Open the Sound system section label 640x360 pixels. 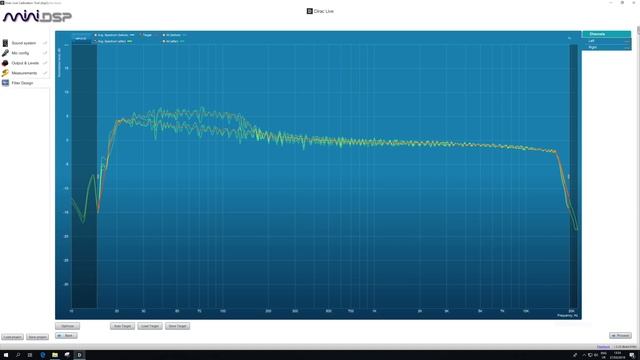click(23, 43)
